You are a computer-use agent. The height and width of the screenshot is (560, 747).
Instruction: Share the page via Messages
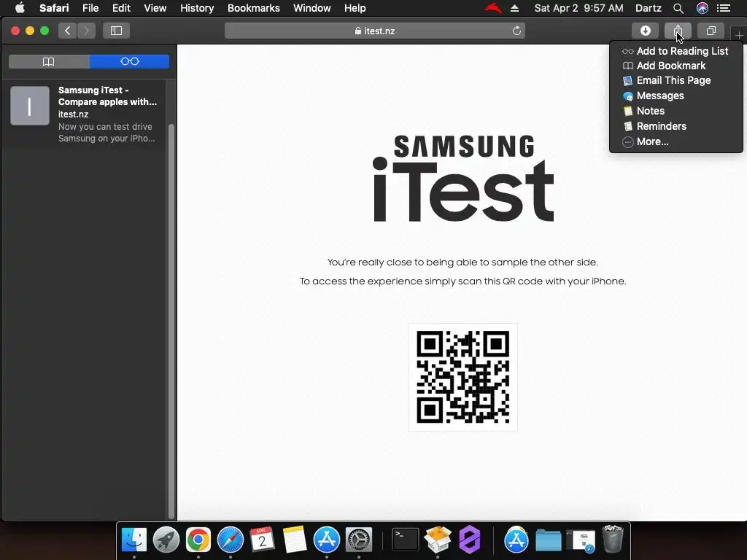676,96
